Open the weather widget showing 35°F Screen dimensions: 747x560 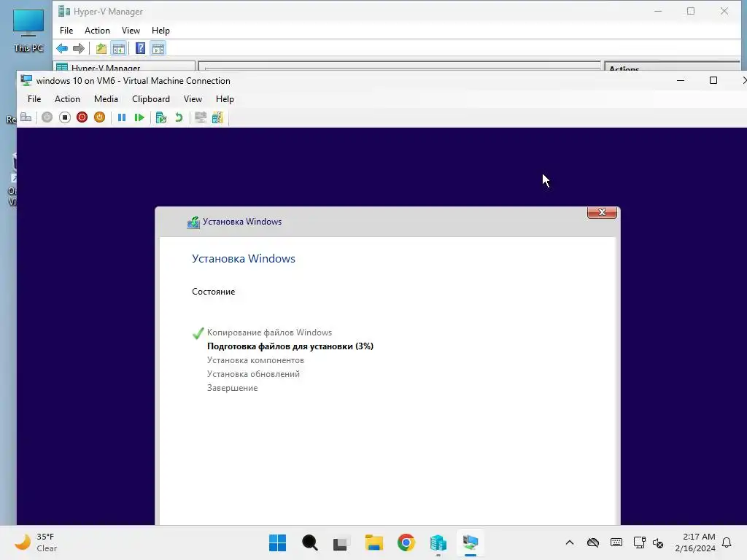[x=35, y=542]
